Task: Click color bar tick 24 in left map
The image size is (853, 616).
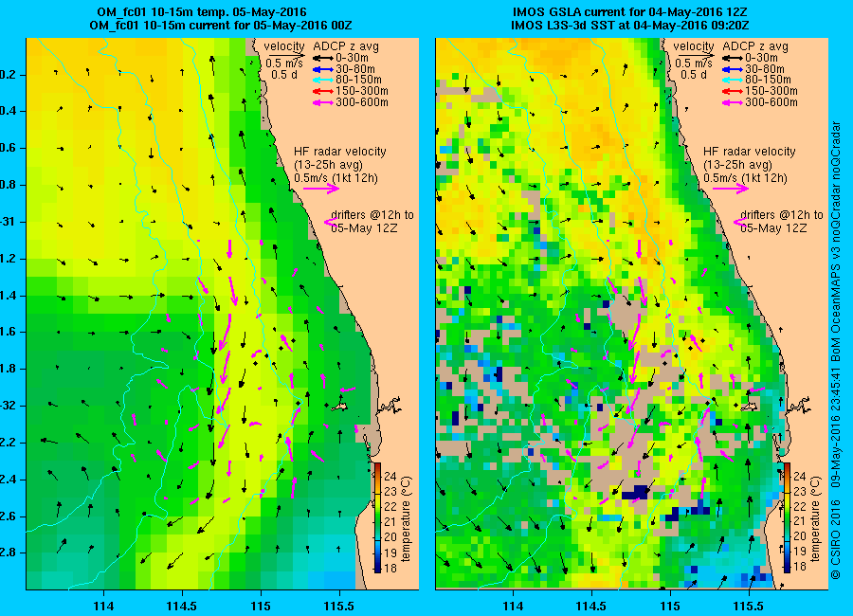Action: (390, 477)
